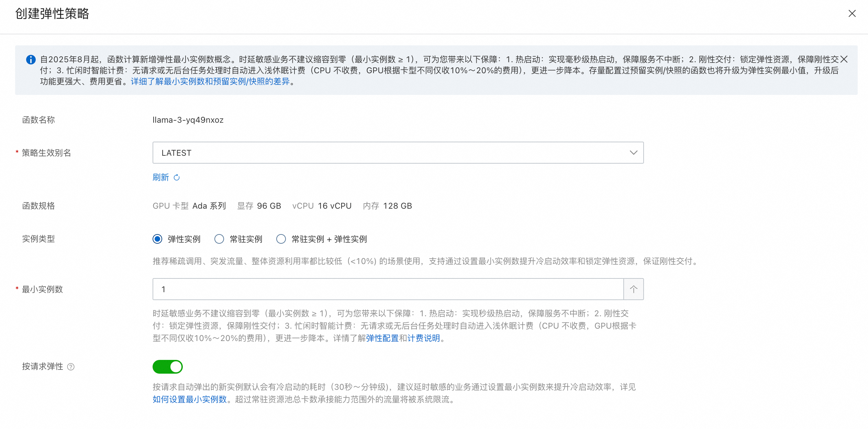Choose 常驻实例 + 弹性实例 radio option
This screenshot has height=429, width=868.
coord(281,239)
